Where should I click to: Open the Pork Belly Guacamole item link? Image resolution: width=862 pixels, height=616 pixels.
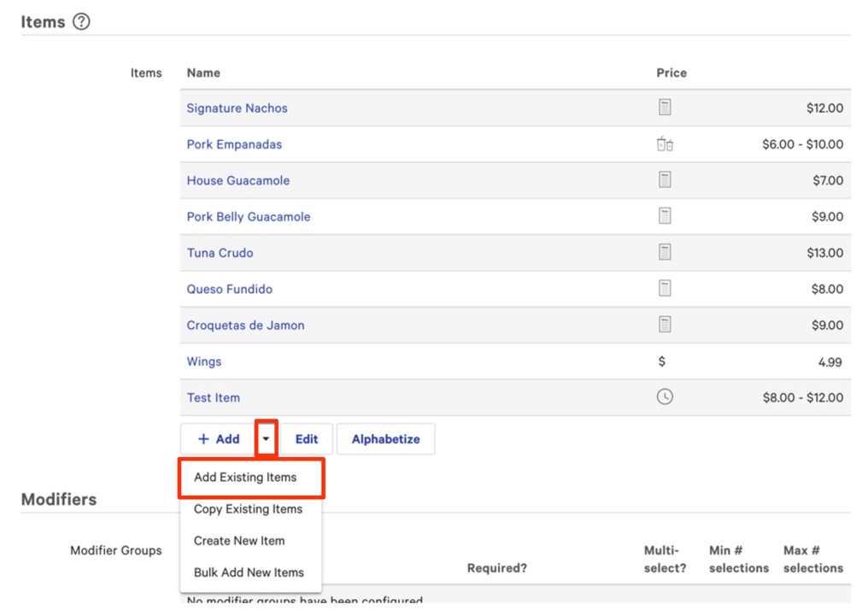pyautogui.click(x=249, y=217)
